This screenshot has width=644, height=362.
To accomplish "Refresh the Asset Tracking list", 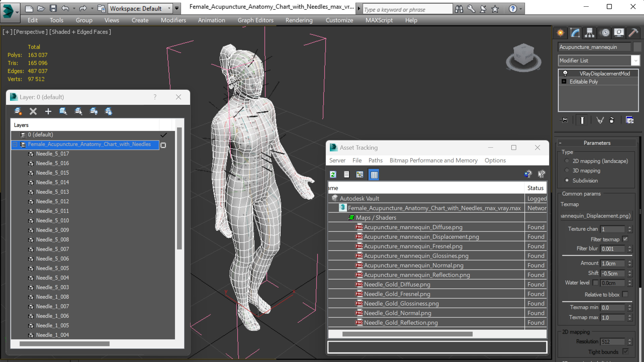I will (x=333, y=174).
